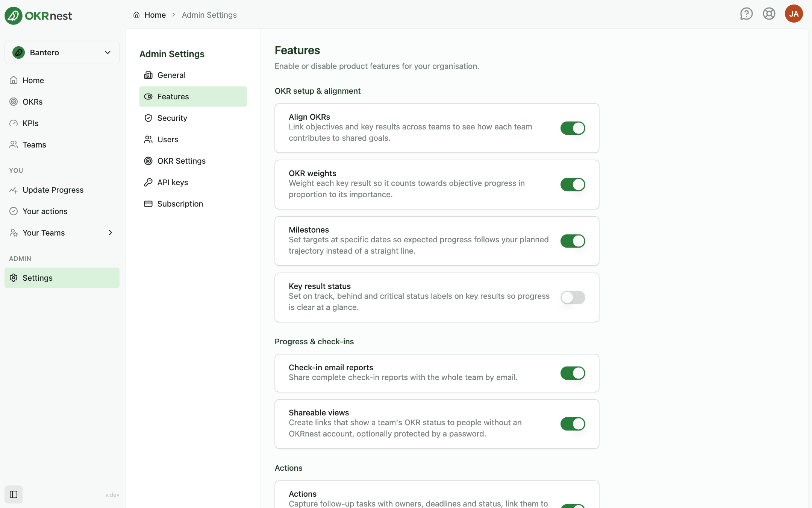Viewport: 812px width, 508px height.
Task: Click the Progress & check-ins heading
Action: pos(314,341)
